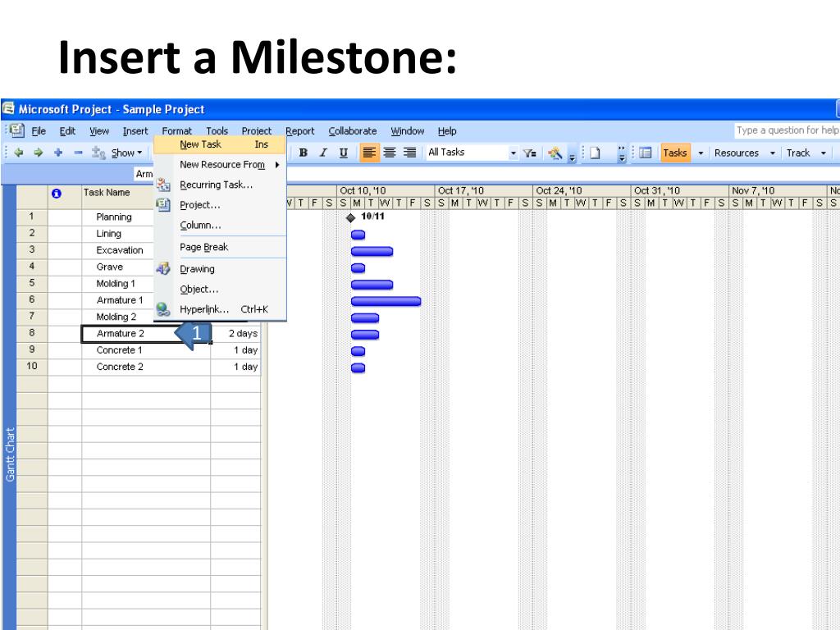Viewport: 840px width, 630px height.
Task: Click the Hyperlink globe icon in menu
Action: click(163, 309)
